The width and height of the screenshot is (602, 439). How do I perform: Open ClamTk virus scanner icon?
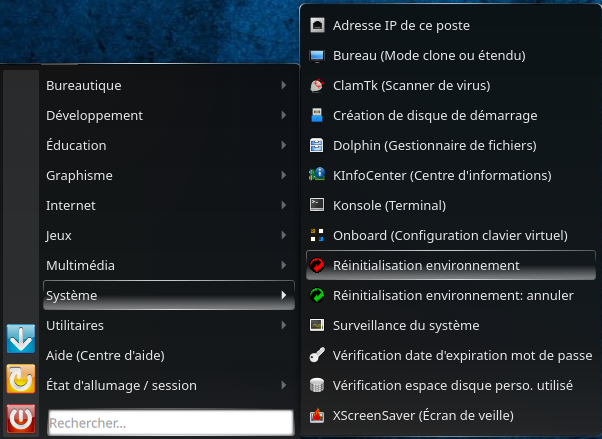pos(317,86)
